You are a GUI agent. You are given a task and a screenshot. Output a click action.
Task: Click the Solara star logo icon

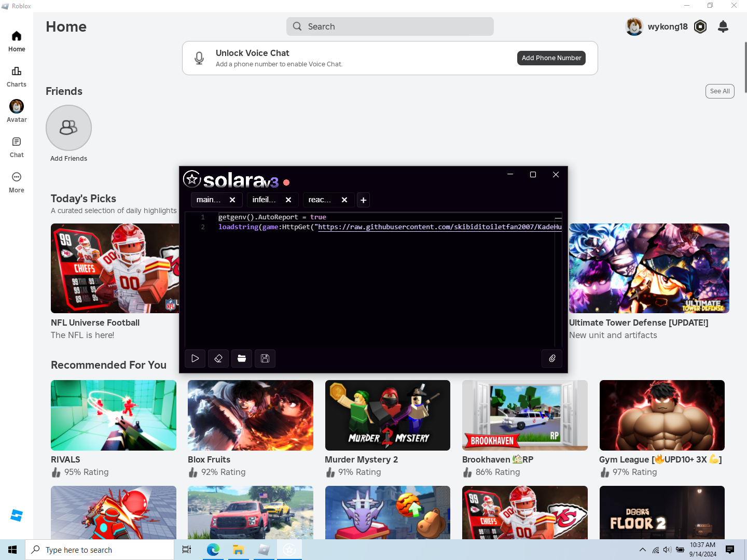[192, 179]
